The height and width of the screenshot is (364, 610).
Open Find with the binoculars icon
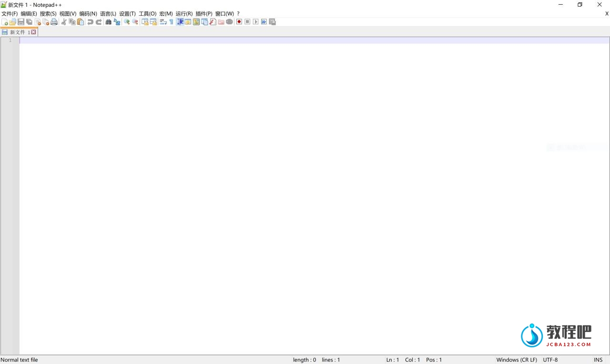[108, 22]
